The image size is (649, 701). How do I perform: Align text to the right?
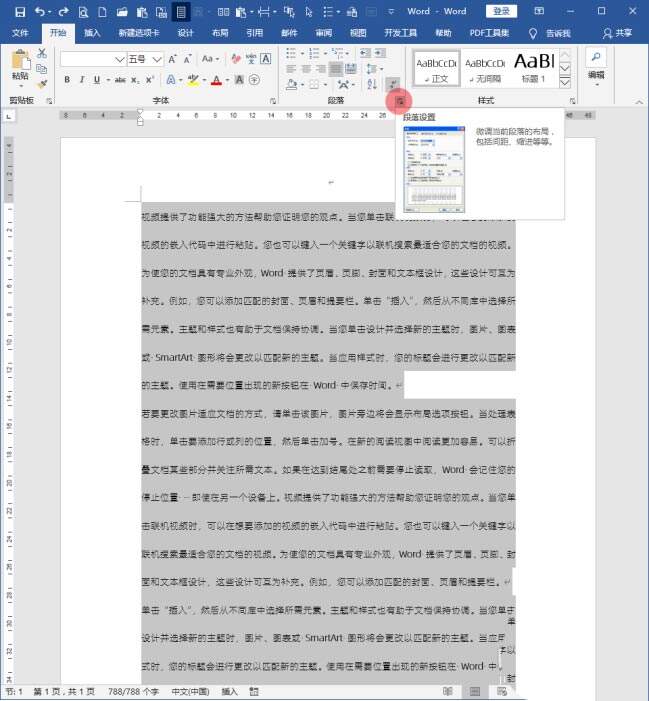coord(321,69)
